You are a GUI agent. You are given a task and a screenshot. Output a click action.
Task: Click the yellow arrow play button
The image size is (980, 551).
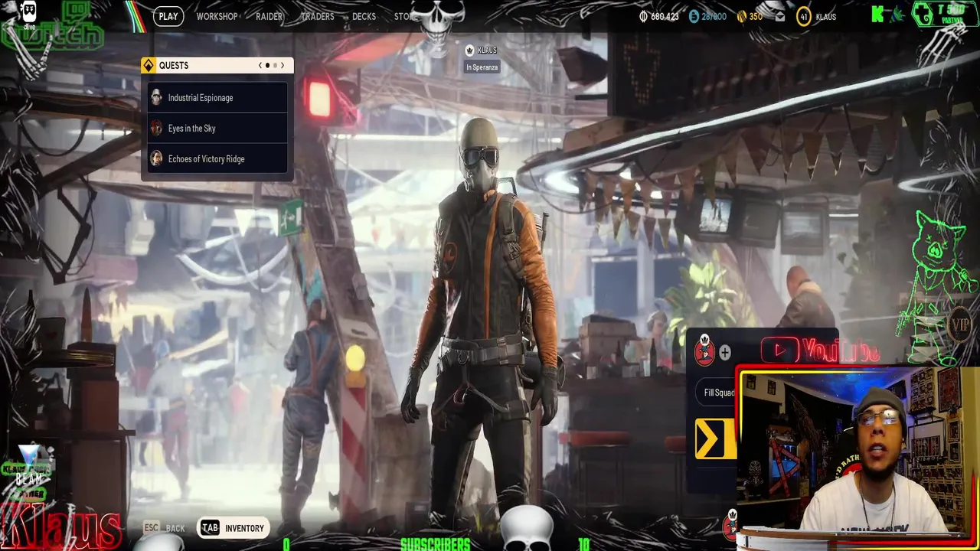[715, 439]
